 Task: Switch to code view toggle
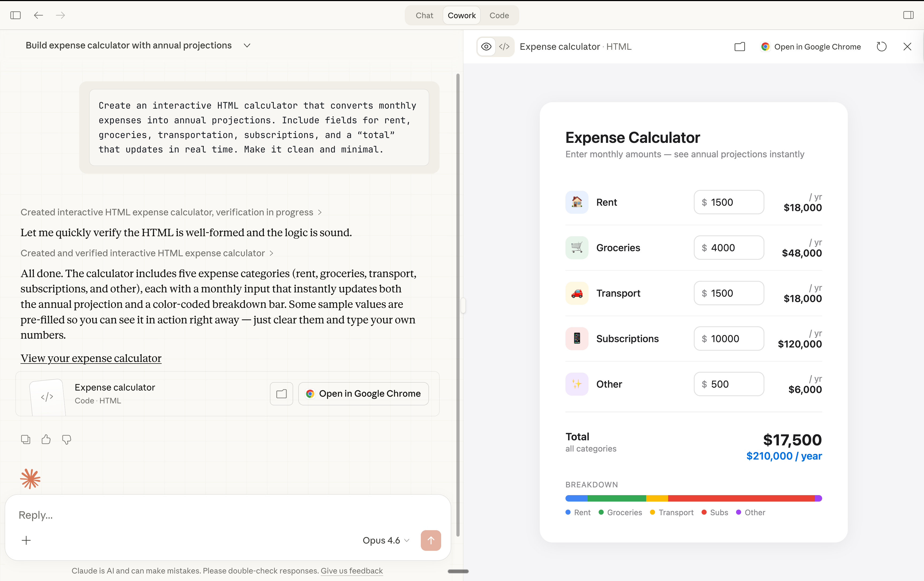[x=504, y=47]
